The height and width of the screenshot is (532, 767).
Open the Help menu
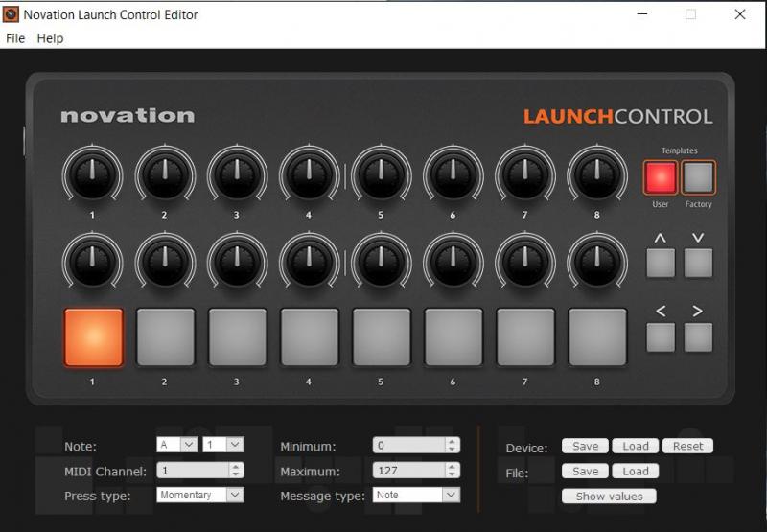pyautogui.click(x=50, y=38)
